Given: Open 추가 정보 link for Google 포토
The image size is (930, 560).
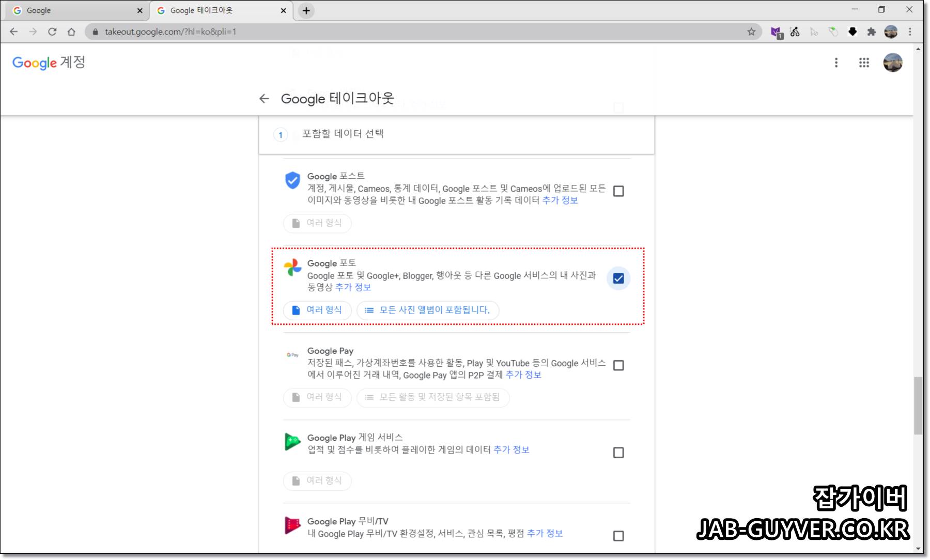Looking at the screenshot, I should (x=353, y=287).
